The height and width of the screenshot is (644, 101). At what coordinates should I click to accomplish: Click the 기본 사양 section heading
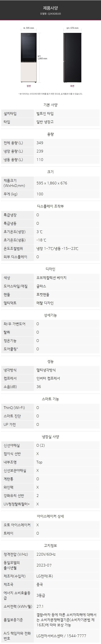click(x=50, y=105)
